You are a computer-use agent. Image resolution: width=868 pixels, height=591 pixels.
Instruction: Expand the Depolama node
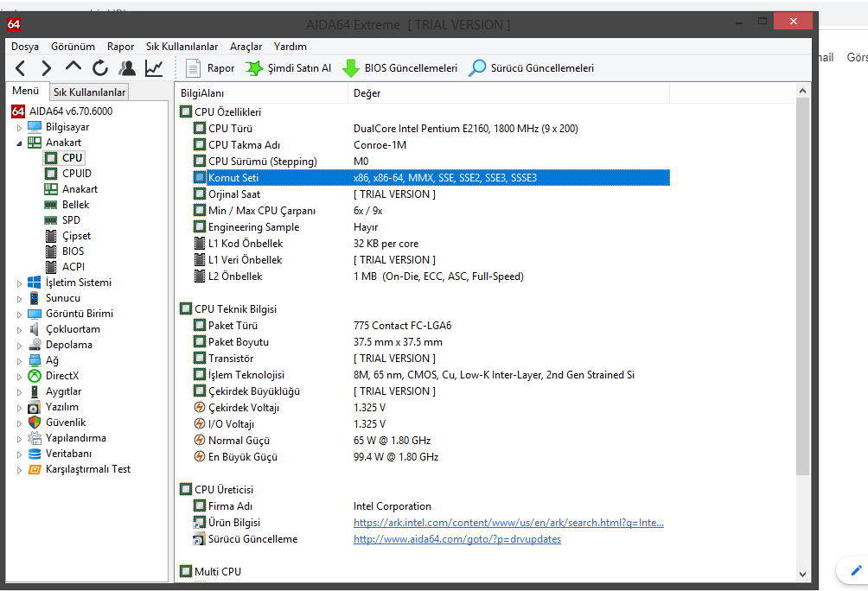tap(19, 346)
